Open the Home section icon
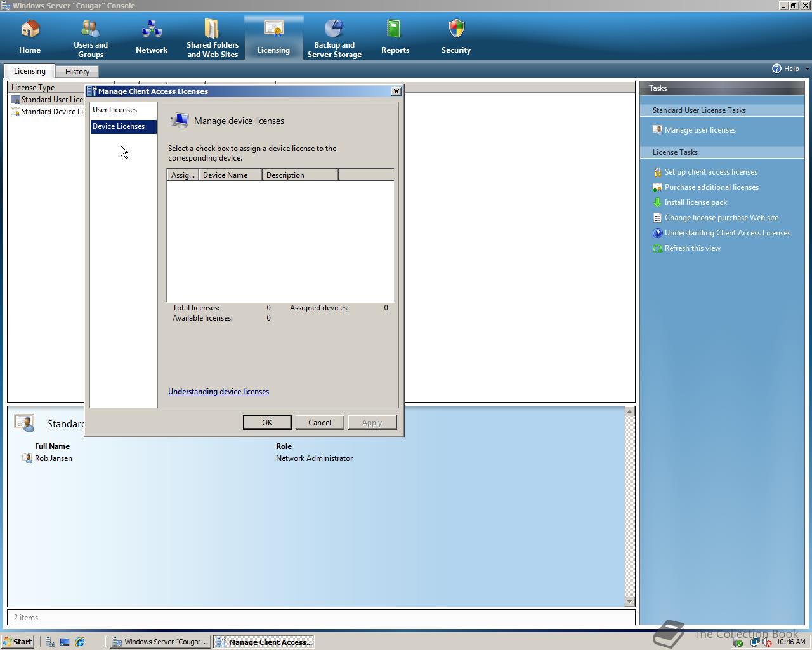 (x=30, y=29)
